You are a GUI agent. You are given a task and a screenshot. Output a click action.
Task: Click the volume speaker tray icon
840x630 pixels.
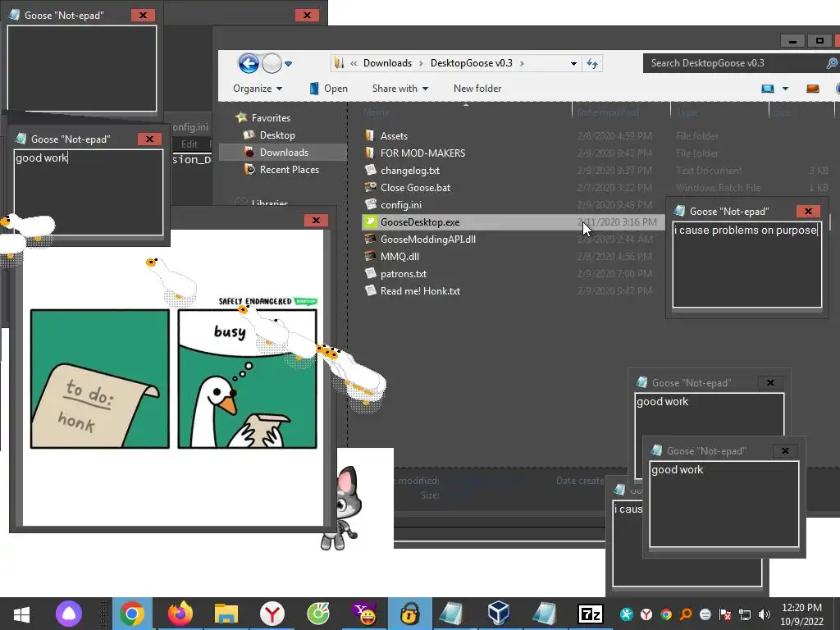pos(765,614)
